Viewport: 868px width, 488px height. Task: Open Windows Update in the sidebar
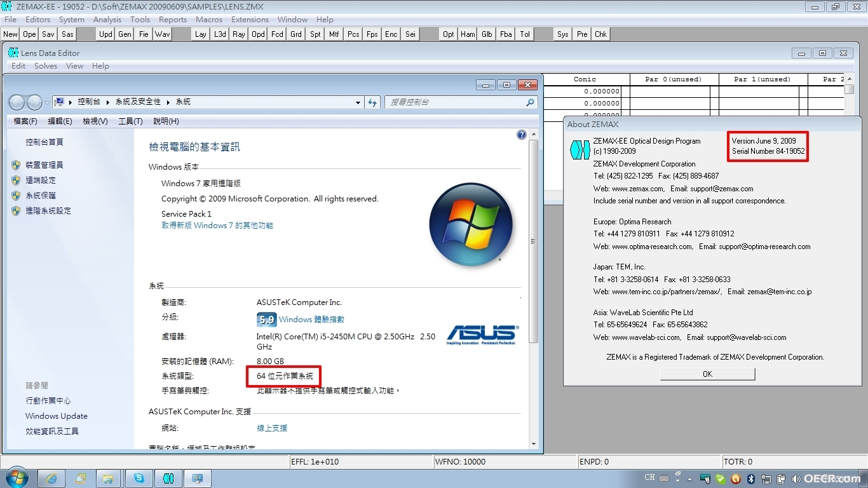click(x=57, y=416)
